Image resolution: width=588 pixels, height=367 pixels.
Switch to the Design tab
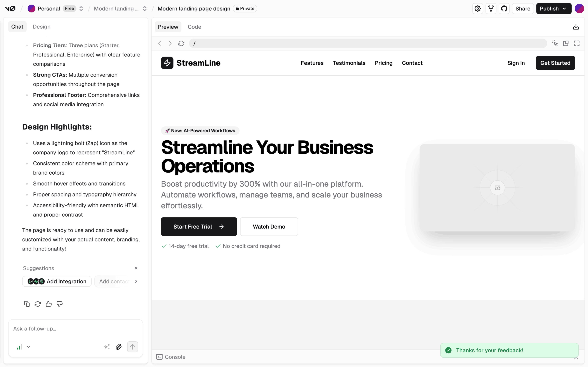[42, 27]
